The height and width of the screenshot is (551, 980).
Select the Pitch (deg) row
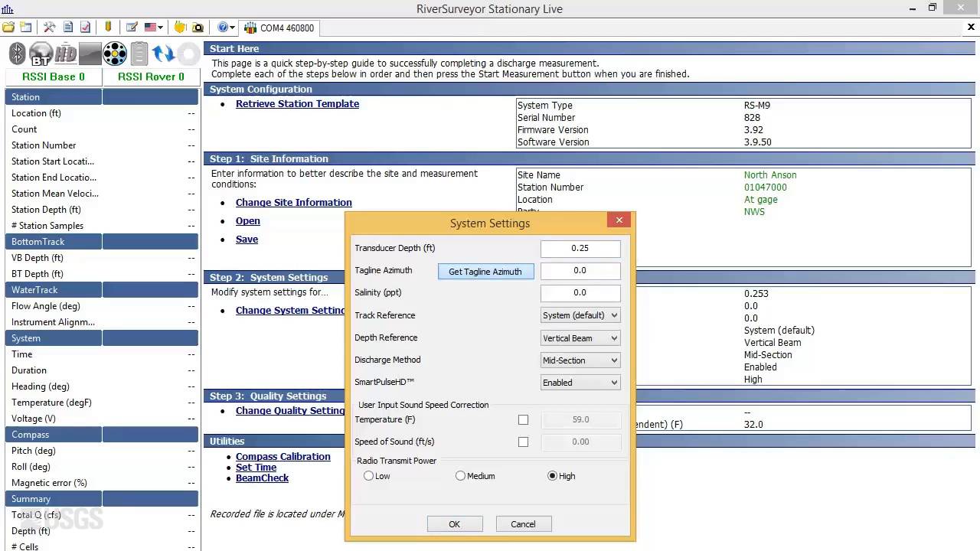tap(102, 451)
